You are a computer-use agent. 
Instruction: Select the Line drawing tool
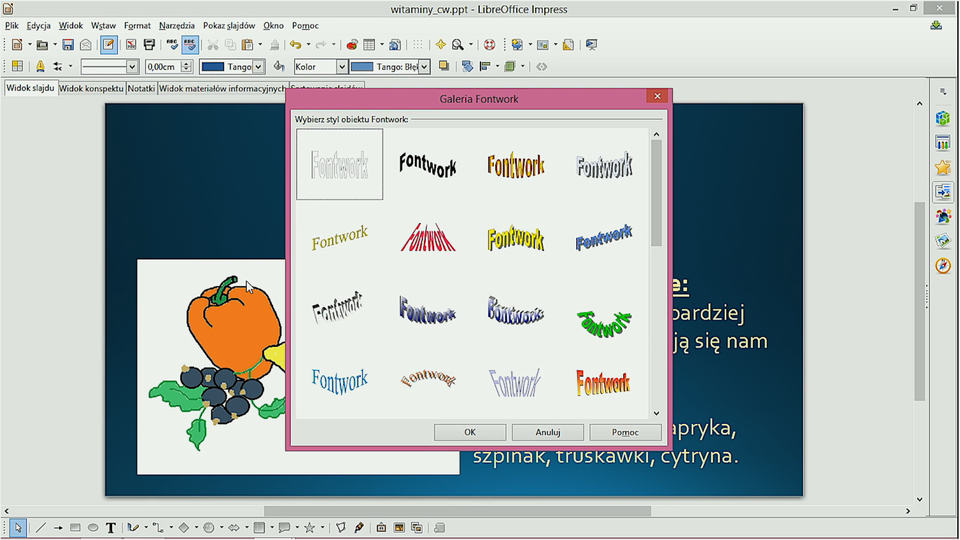click(40, 528)
